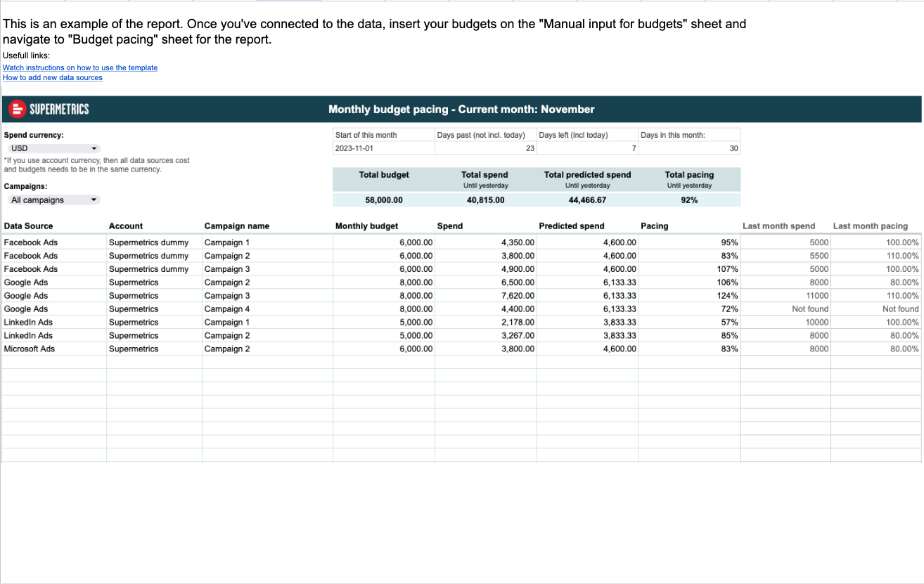Viewport: 924px width, 584px height.
Task: Open 'Watch instructions on how to use the template' link
Action: click(x=80, y=67)
